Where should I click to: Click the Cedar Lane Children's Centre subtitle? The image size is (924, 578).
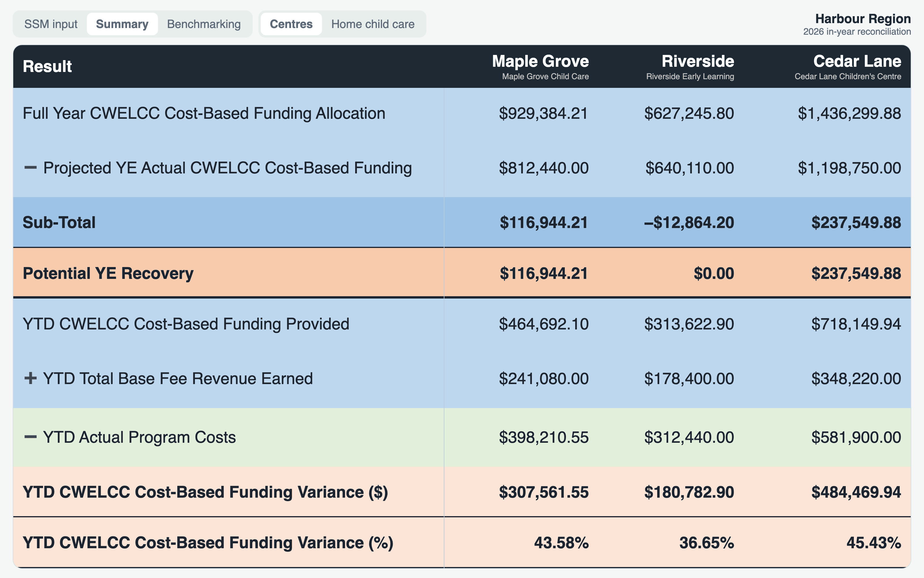coord(848,77)
